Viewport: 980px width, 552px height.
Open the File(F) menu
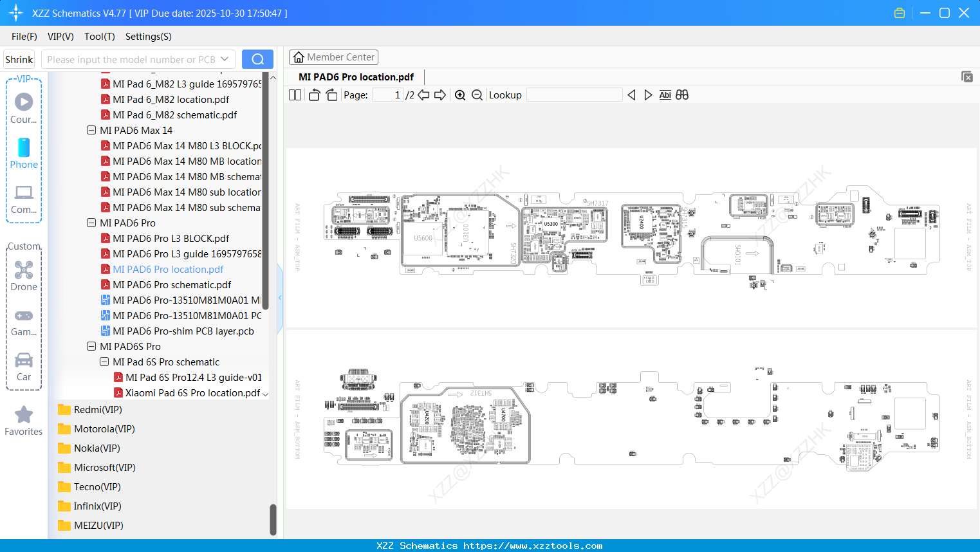tap(24, 37)
